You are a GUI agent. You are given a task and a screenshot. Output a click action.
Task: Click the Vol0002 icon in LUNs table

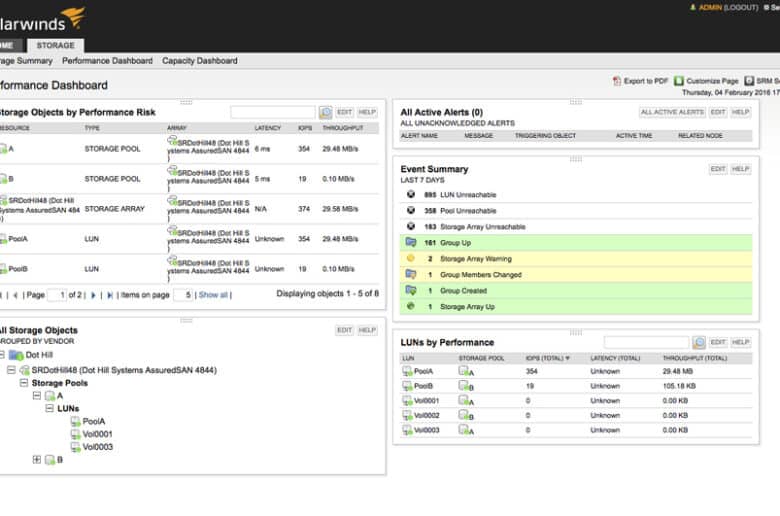407,415
